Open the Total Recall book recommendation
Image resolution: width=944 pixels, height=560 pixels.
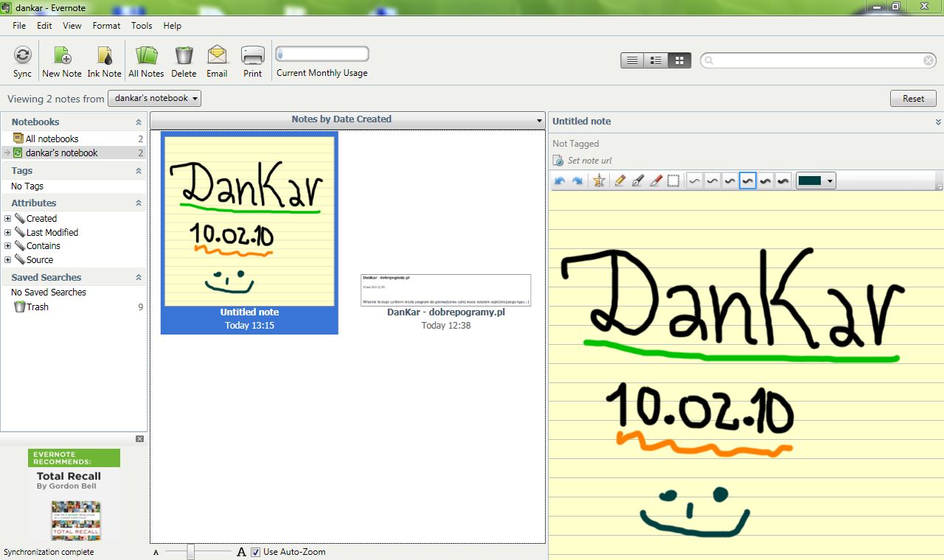pos(74,495)
